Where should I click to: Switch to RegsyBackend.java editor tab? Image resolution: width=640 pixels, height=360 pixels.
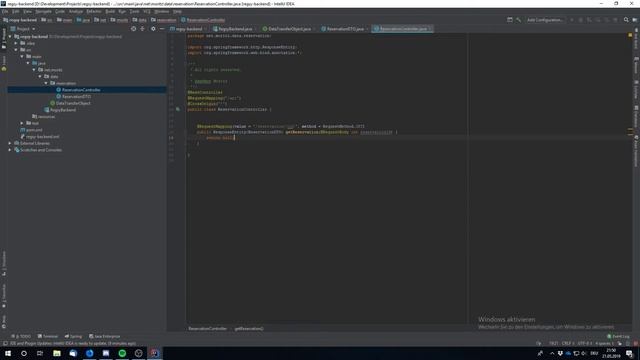(233, 29)
